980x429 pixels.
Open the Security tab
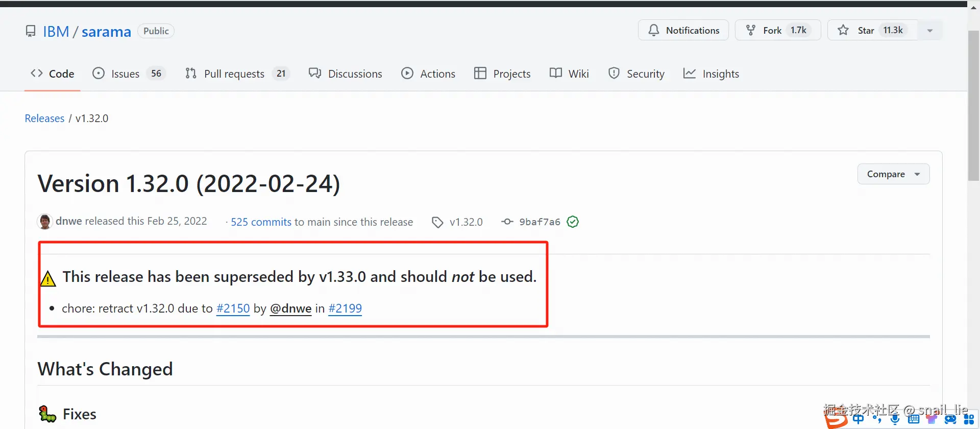tap(636, 74)
